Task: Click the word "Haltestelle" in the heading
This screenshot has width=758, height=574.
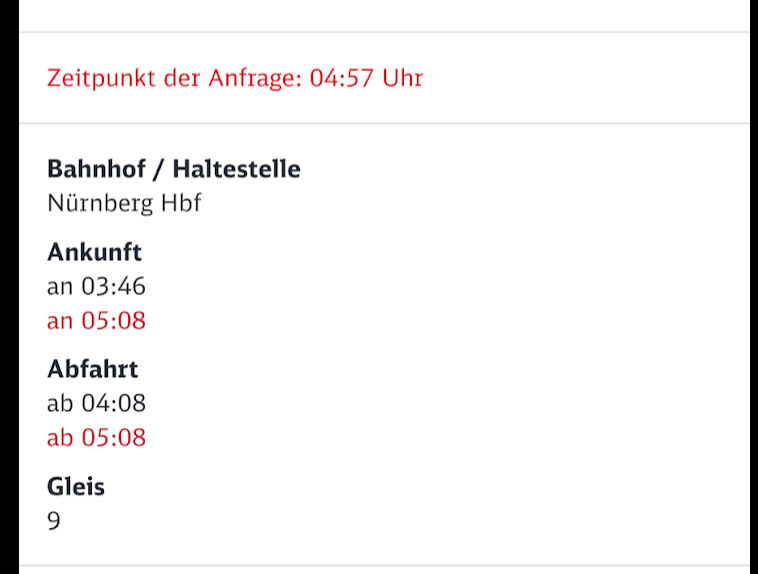Action: [236, 169]
